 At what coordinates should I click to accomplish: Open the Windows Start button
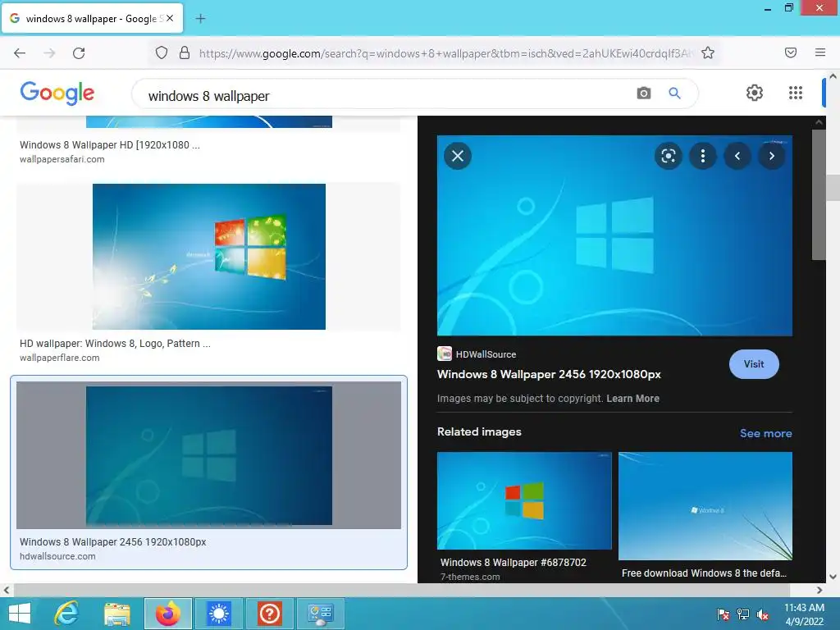pyautogui.click(x=20, y=614)
